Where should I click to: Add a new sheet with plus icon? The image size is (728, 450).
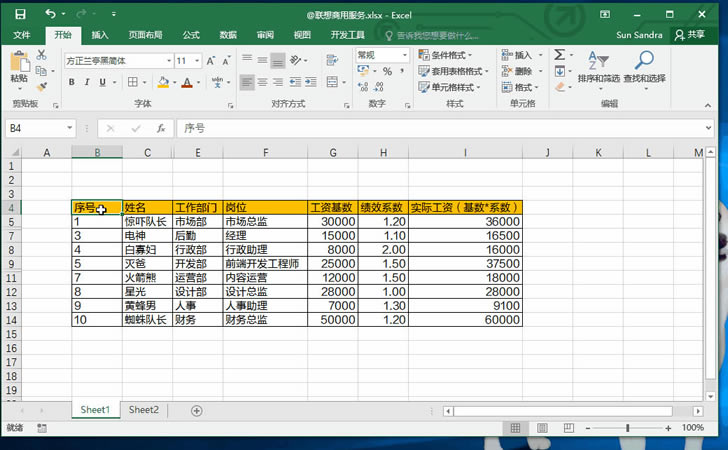[x=196, y=410]
